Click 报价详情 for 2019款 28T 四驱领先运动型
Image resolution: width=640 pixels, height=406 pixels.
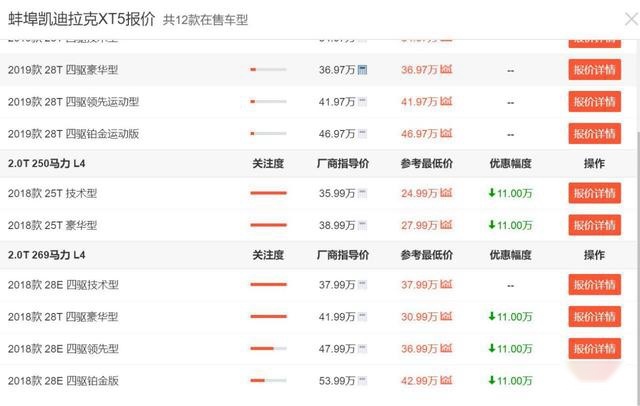click(594, 102)
